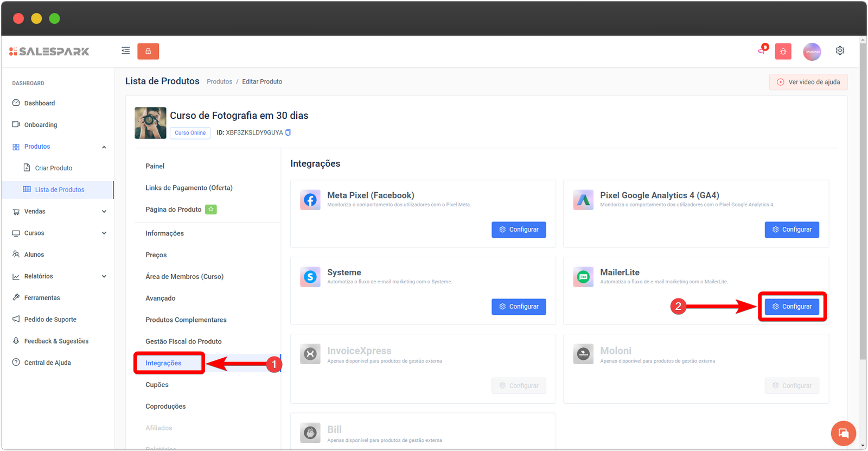
Task: Expand the Relatórios sidebar menu
Action: (x=104, y=276)
